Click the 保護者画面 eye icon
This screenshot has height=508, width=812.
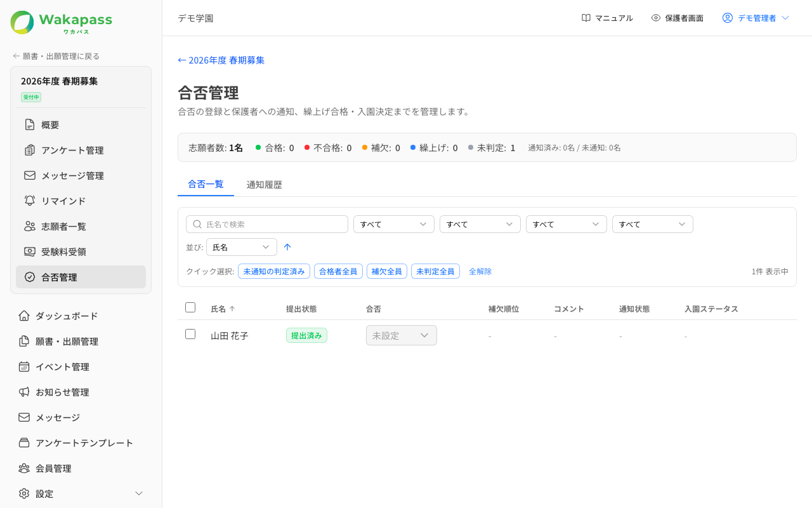click(x=656, y=18)
